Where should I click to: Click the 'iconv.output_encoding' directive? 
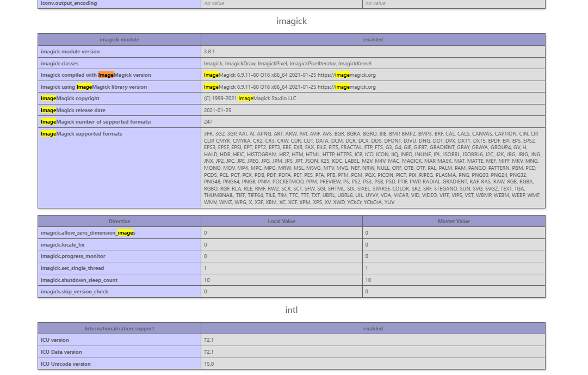[x=69, y=3]
